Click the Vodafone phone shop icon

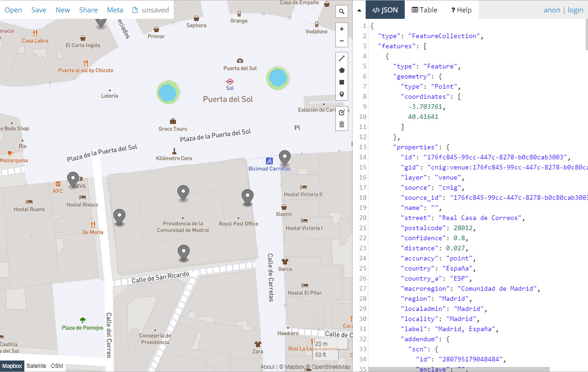(317, 24)
